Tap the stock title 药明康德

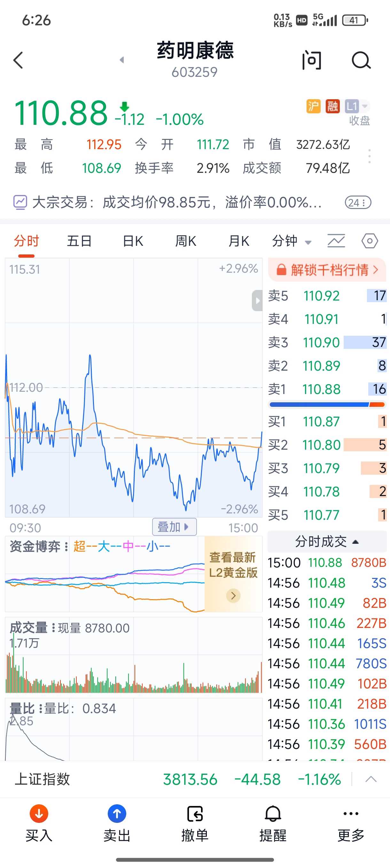click(195, 51)
